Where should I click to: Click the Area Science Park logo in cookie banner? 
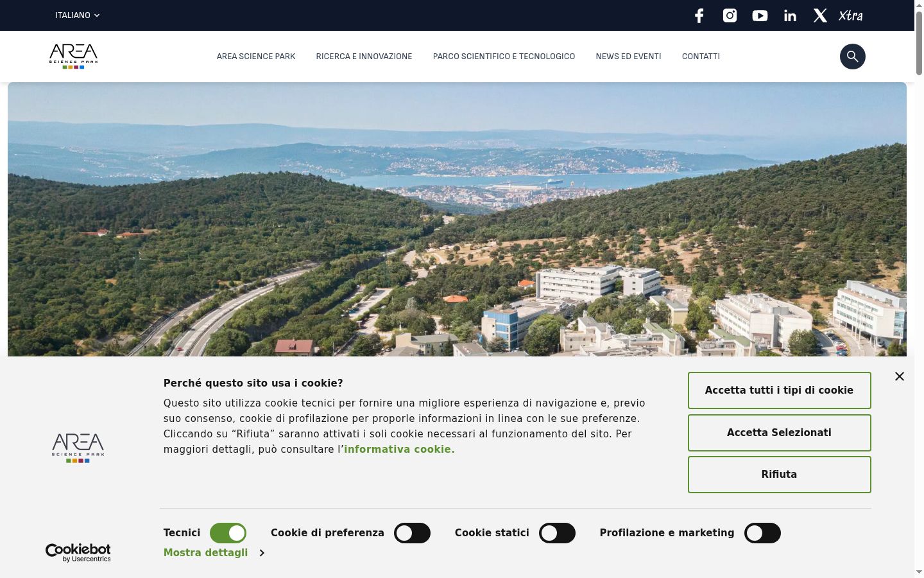(78, 448)
